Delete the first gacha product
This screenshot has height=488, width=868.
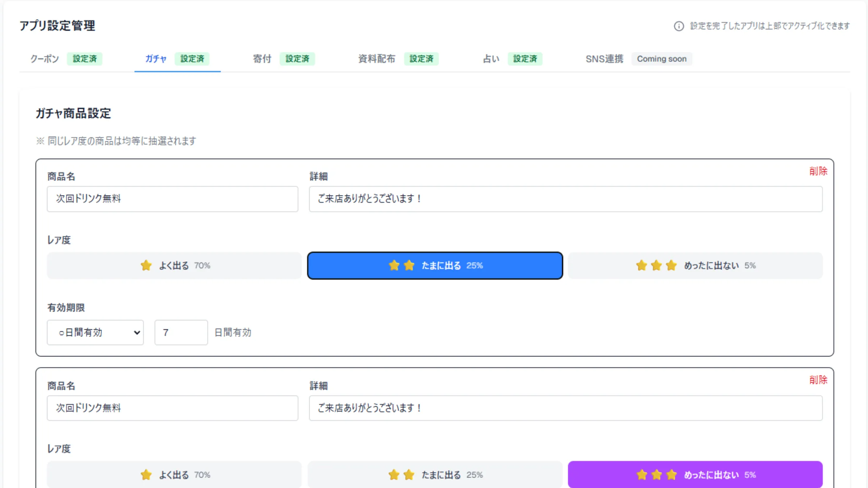(818, 171)
